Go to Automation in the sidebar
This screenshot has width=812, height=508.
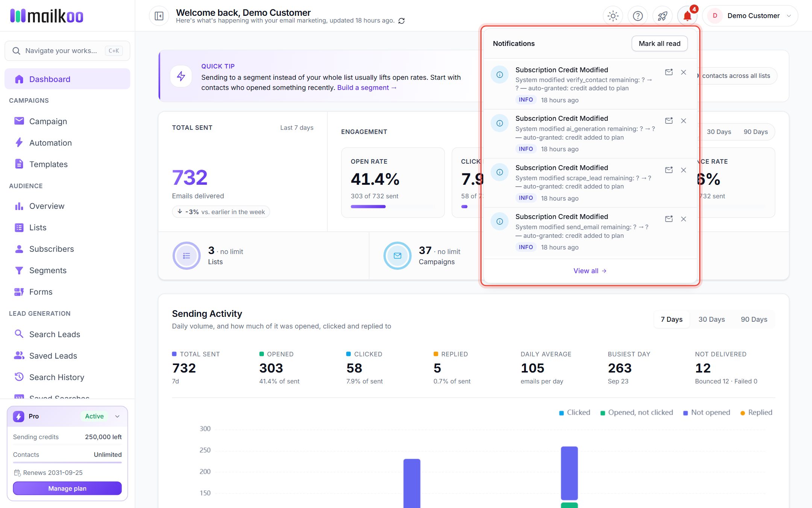pos(67,143)
